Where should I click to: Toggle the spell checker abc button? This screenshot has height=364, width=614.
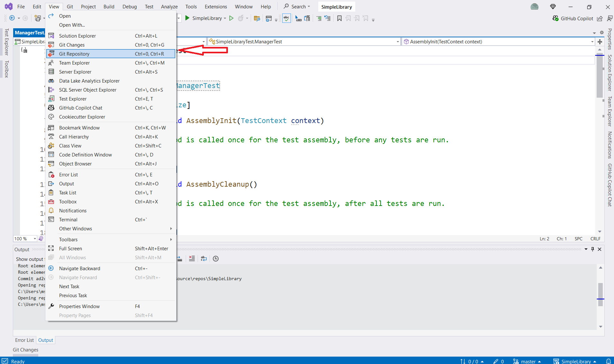pos(286,18)
